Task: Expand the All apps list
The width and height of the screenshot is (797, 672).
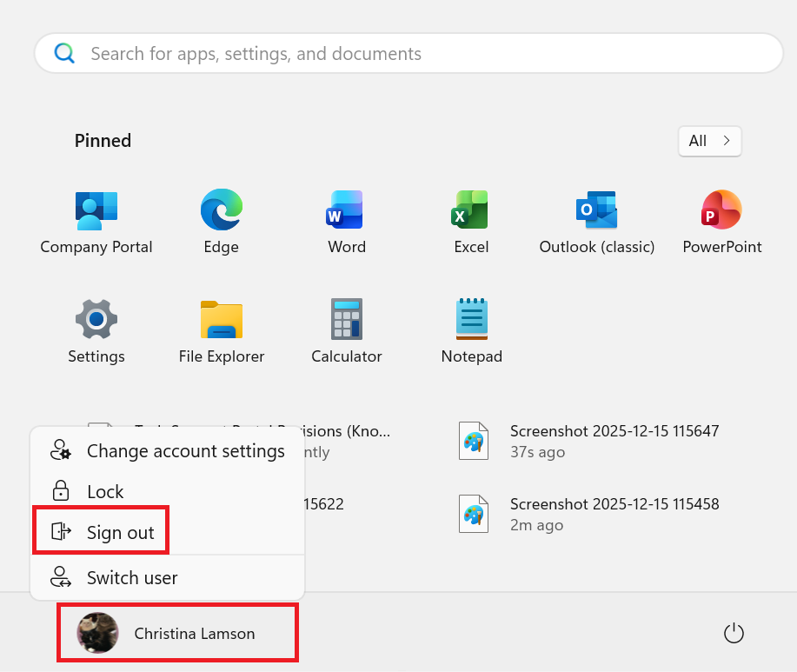Action: (x=709, y=141)
